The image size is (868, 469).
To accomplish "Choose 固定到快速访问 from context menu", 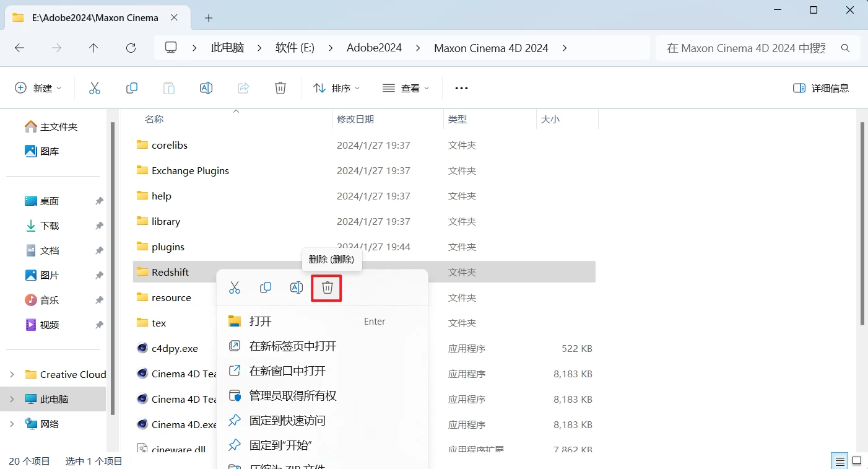I will tap(322, 421).
